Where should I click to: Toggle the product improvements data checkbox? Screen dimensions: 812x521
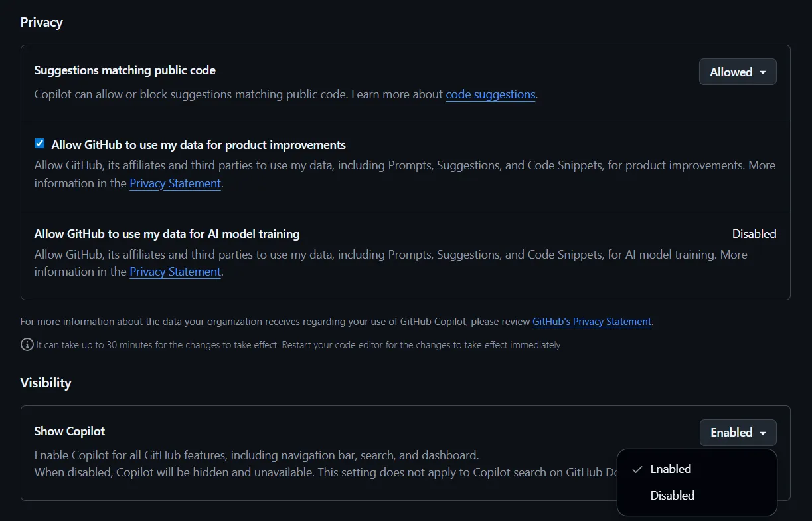coord(40,144)
